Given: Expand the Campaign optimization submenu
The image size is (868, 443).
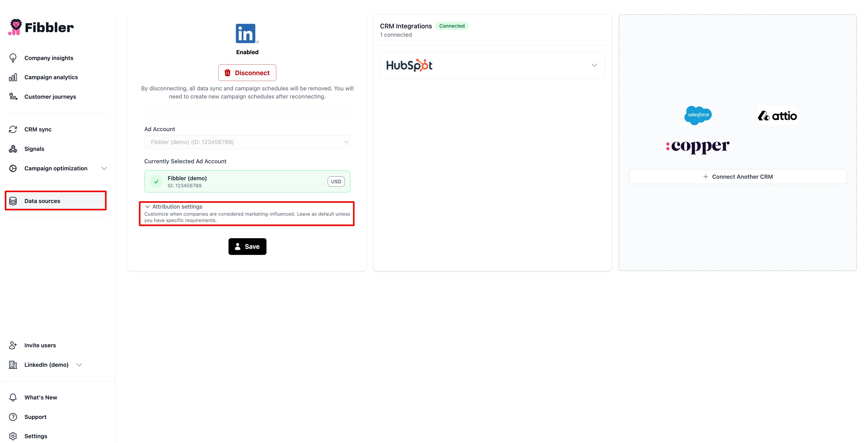Looking at the screenshot, I should (104, 168).
